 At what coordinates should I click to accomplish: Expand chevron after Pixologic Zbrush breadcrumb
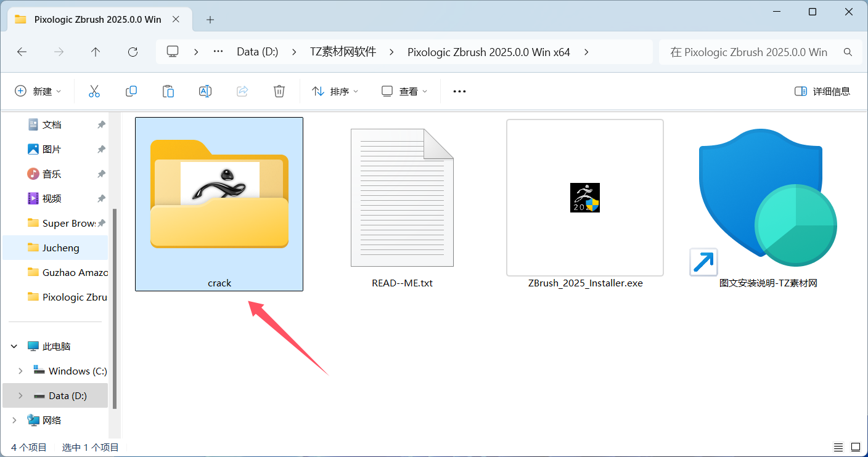586,52
